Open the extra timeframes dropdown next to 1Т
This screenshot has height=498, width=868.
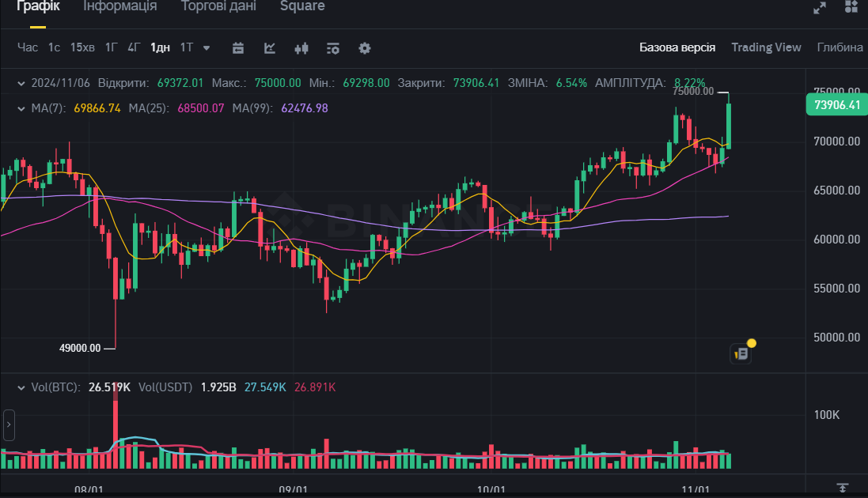pos(206,47)
